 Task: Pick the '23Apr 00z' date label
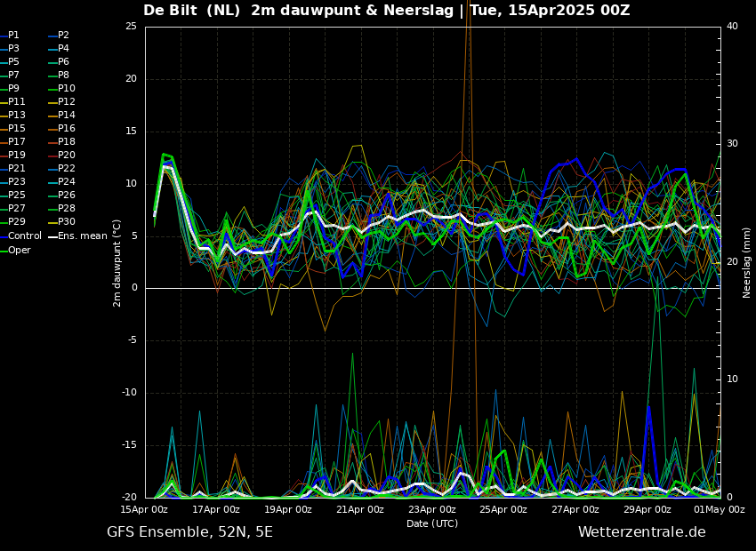click(x=432, y=509)
